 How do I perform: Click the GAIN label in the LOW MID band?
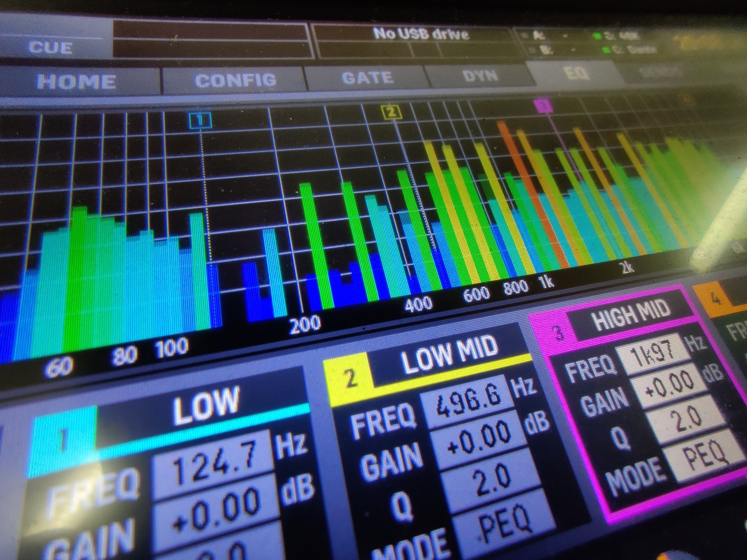coord(392,463)
